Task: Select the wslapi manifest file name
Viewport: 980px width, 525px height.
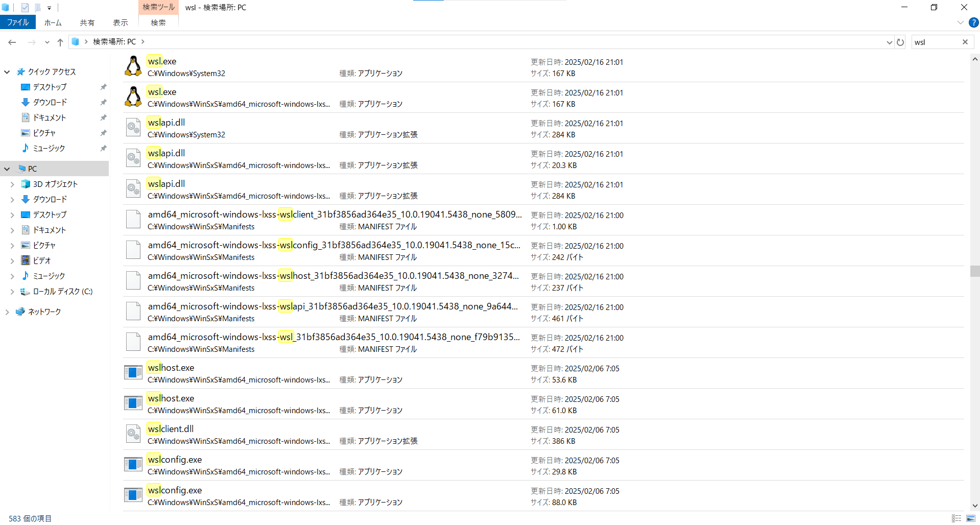Action: (x=333, y=306)
